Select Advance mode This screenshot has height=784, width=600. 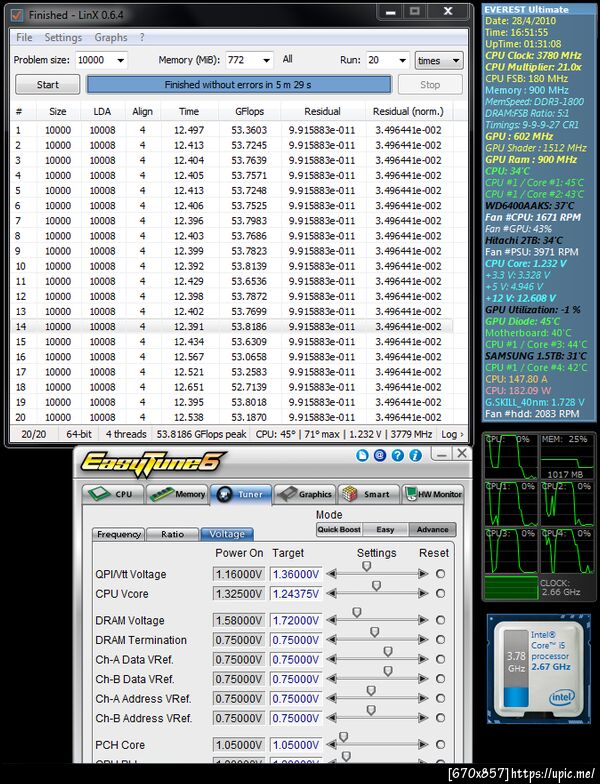[432, 530]
